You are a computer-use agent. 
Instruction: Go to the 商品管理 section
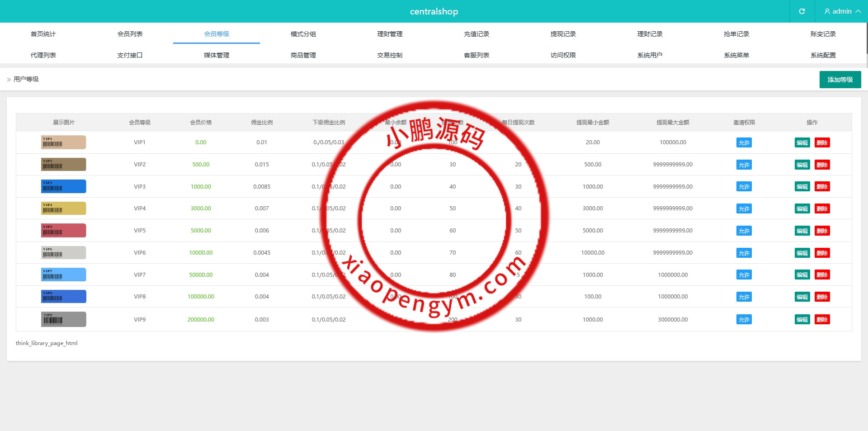click(303, 55)
